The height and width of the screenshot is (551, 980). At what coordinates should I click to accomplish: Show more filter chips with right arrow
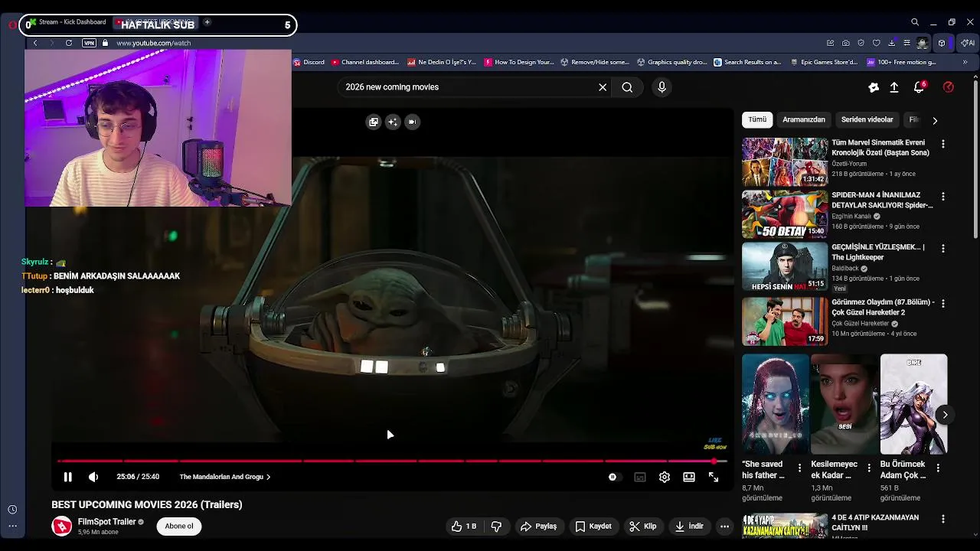pos(935,120)
